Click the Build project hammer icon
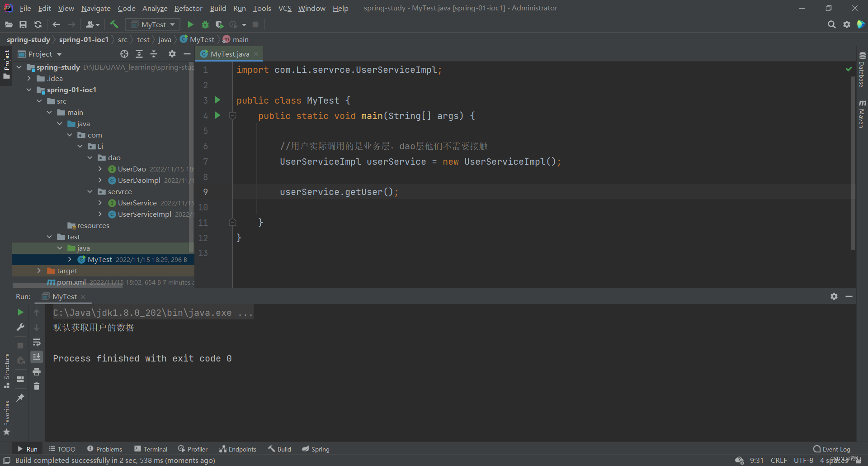This screenshot has height=466, width=868. click(114, 24)
